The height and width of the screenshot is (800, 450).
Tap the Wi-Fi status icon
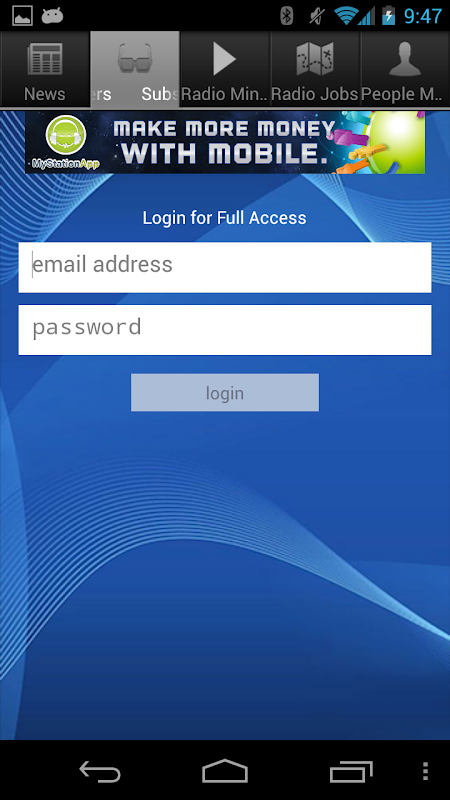[345, 16]
